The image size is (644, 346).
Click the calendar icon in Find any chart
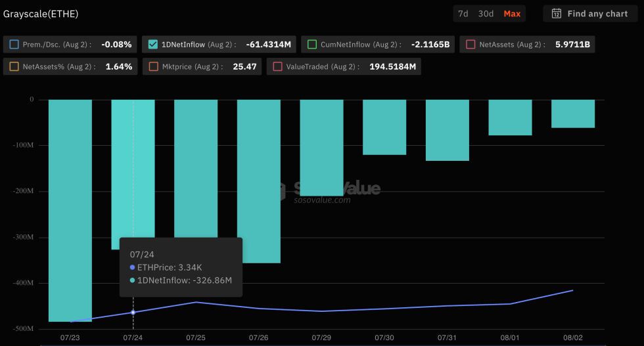[556, 14]
